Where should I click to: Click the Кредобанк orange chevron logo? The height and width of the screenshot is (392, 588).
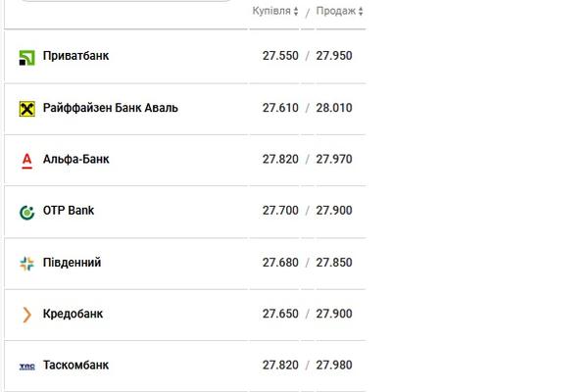(27, 315)
